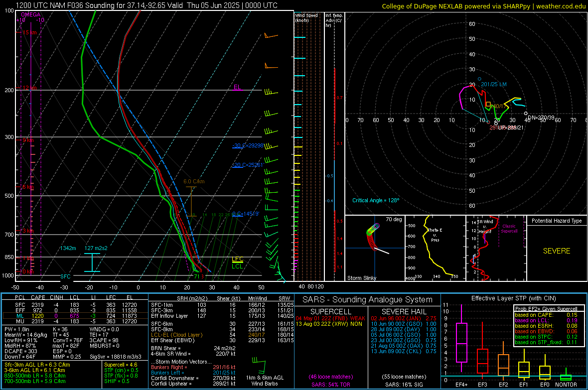
Task: Click the Supercell = 4.6 index
Action: tap(121, 365)
